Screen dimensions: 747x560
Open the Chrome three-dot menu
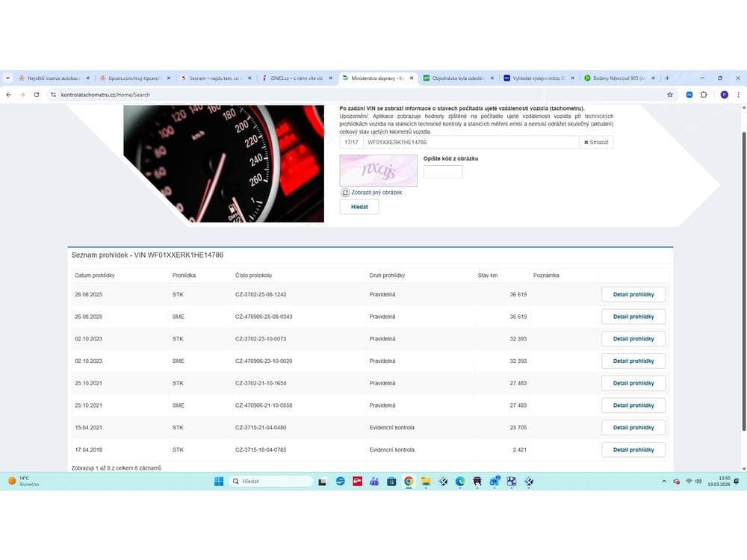click(738, 95)
